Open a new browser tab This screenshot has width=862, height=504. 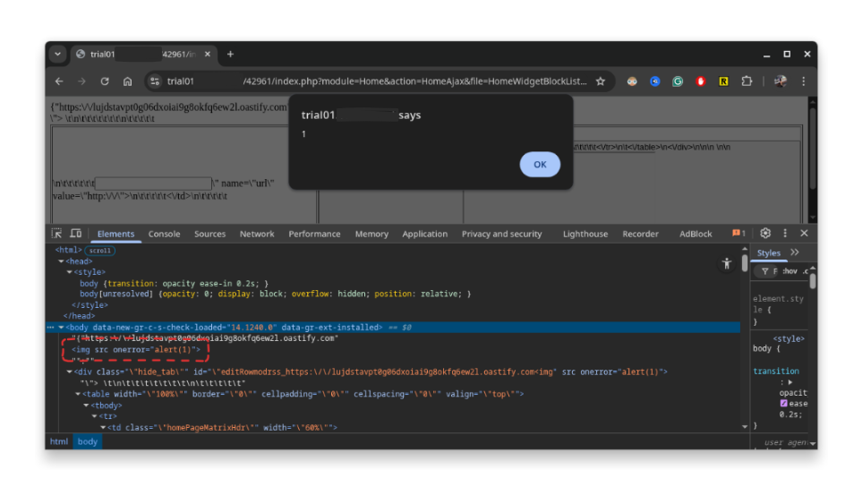coord(230,54)
